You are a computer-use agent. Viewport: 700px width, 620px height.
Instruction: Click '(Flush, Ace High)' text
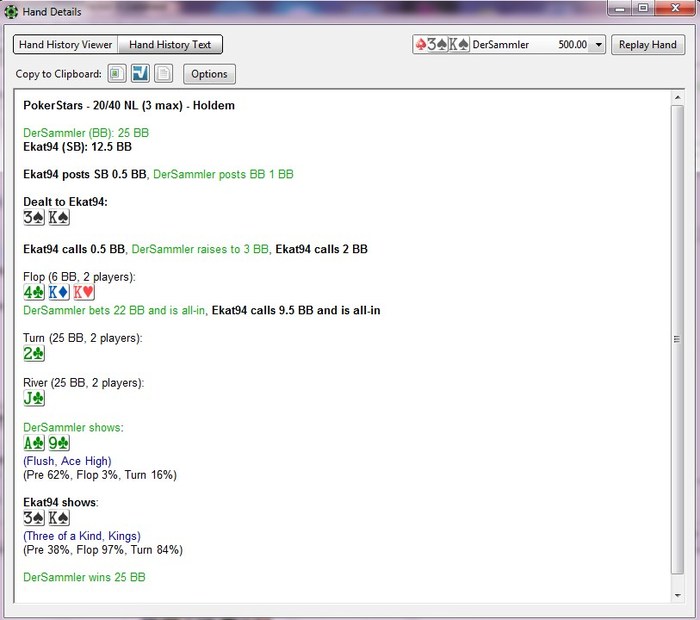[67, 461]
